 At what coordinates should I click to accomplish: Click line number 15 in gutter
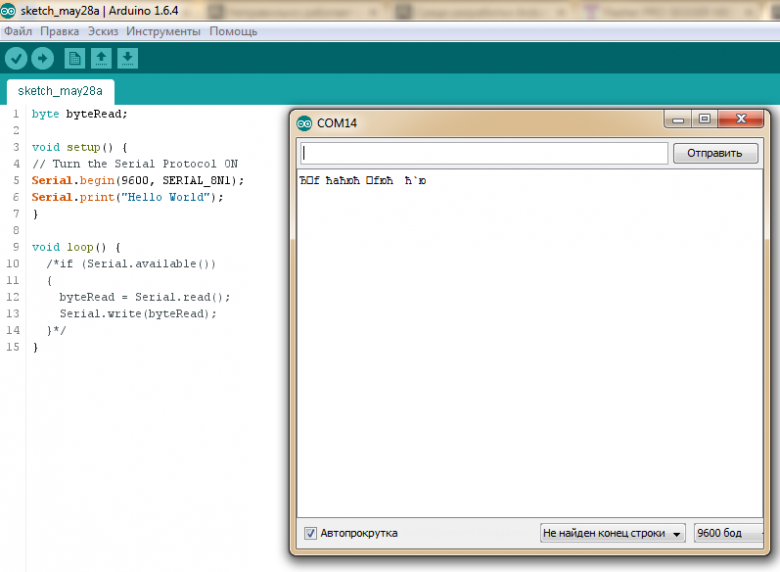(x=13, y=347)
